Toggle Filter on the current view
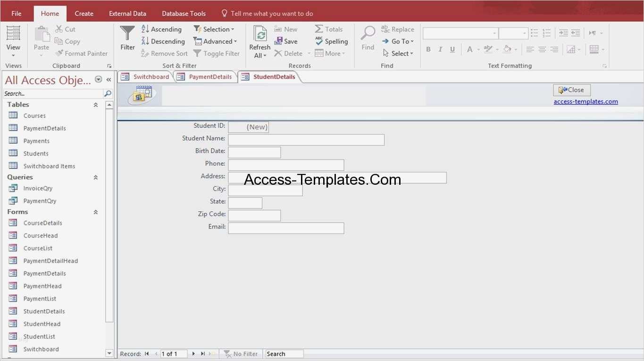644x361 pixels. 217,53
